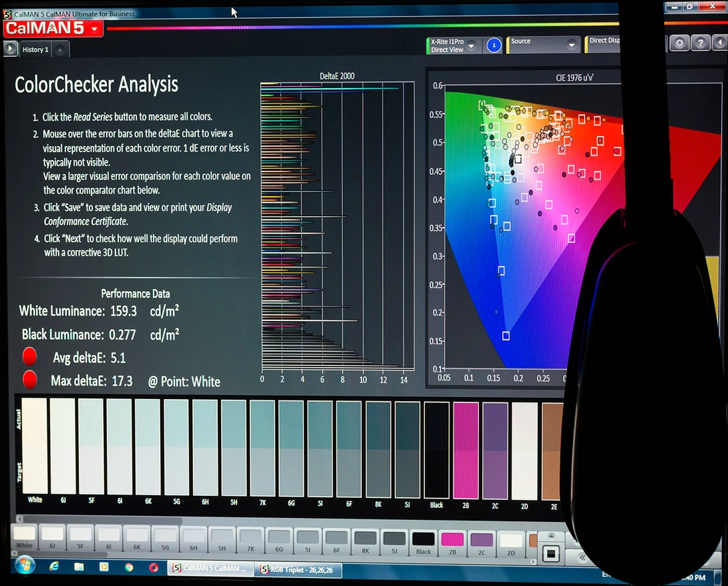Image resolution: width=728 pixels, height=586 pixels.
Task: Click 6J swatch button in bottom strip
Action: pos(53,538)
